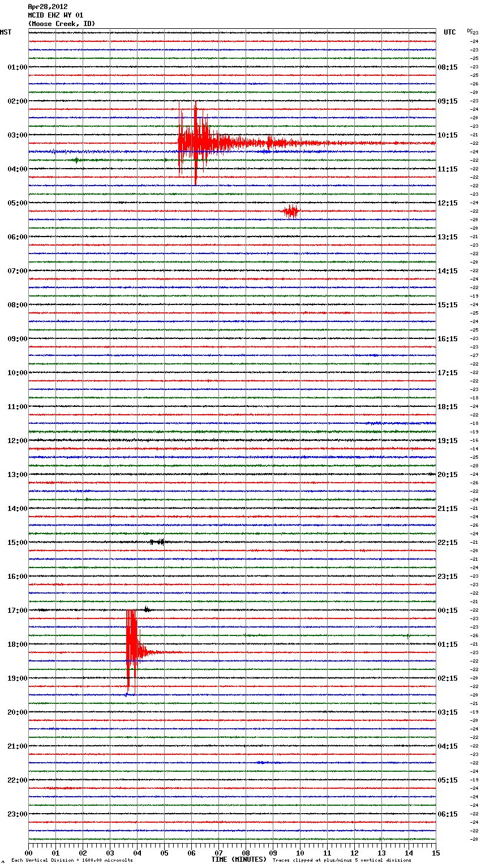Click the 09:15 UTC time label
Screen dimensions: 481x868
pos(448,101)
